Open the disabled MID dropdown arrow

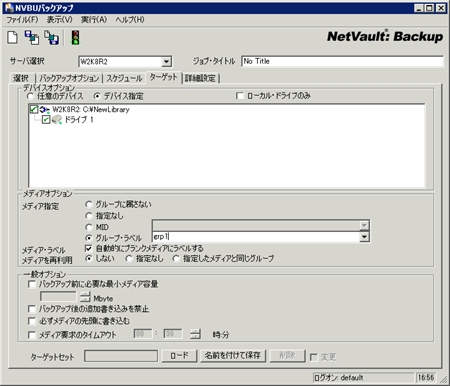click(x=364, y=225)
